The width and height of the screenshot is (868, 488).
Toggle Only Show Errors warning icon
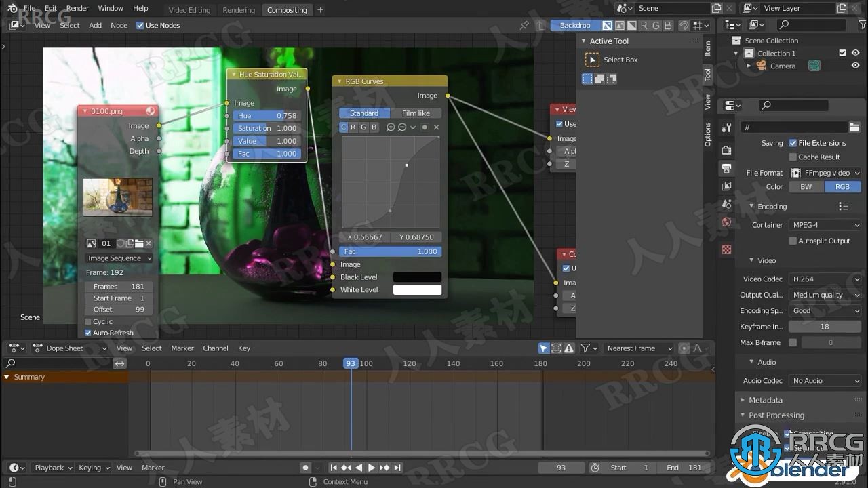pyautogui.click(x=569, y=348)
